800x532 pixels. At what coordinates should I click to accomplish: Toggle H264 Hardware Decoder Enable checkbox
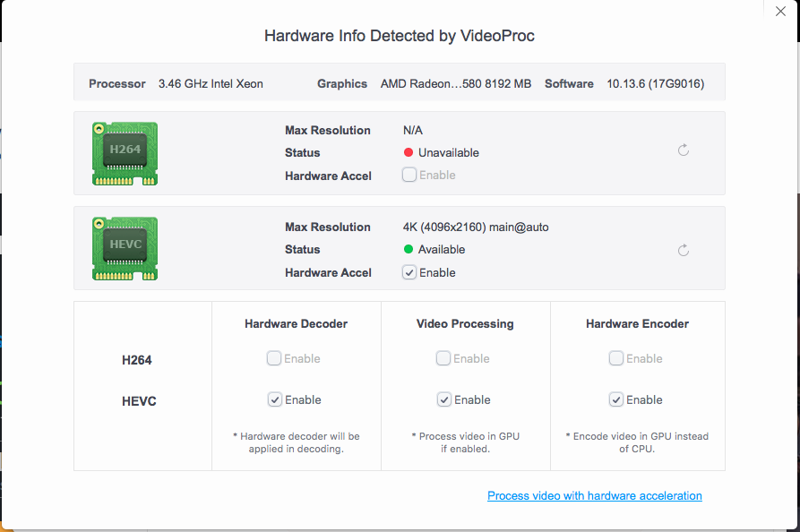274,358
